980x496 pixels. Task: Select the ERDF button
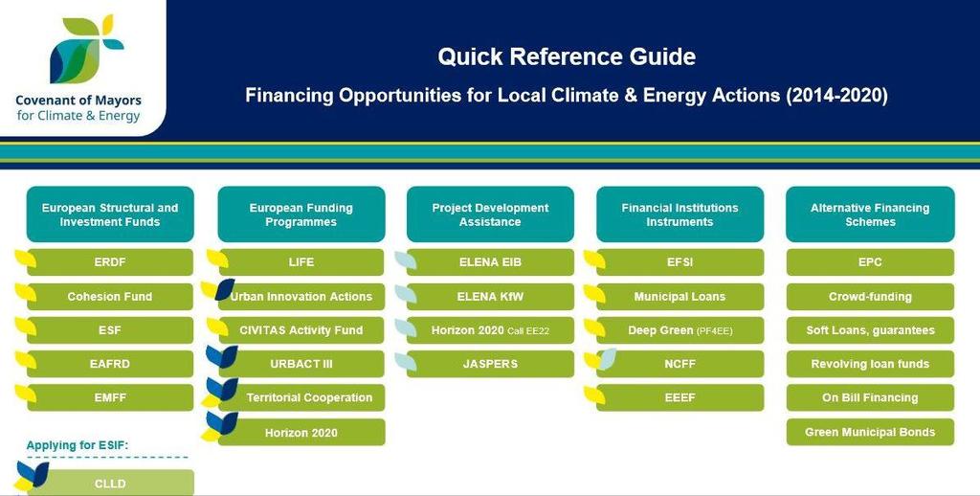pos(110,262)
